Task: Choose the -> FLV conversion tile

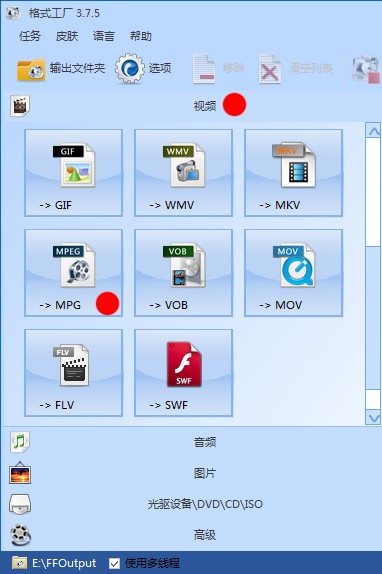Action: coord(74,373)
